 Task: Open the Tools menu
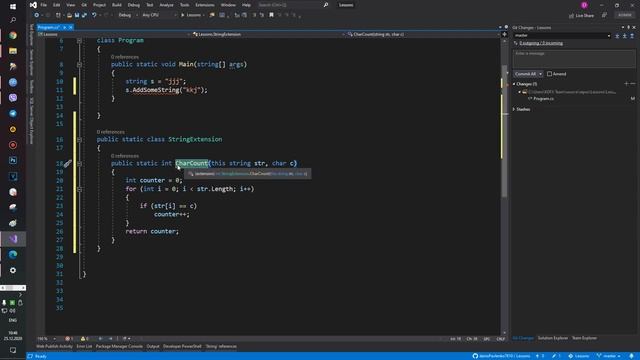[x=184, y=5]
